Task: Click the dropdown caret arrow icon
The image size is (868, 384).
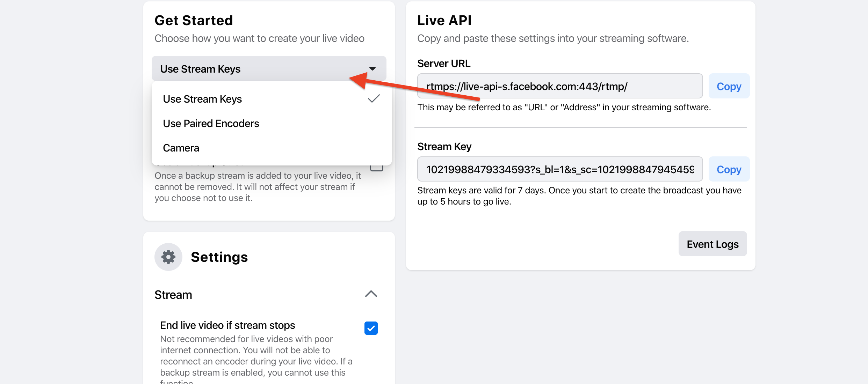Action: [372, 69]
